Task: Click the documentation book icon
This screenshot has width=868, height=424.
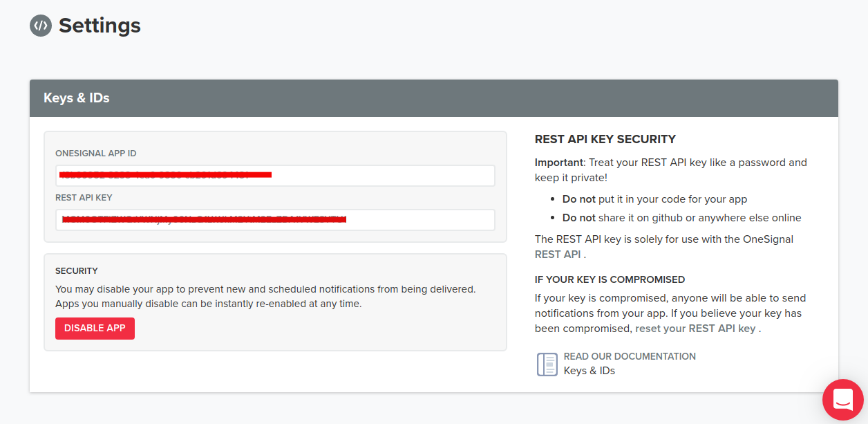Action: pyautogui.click(x=547, y=364)
